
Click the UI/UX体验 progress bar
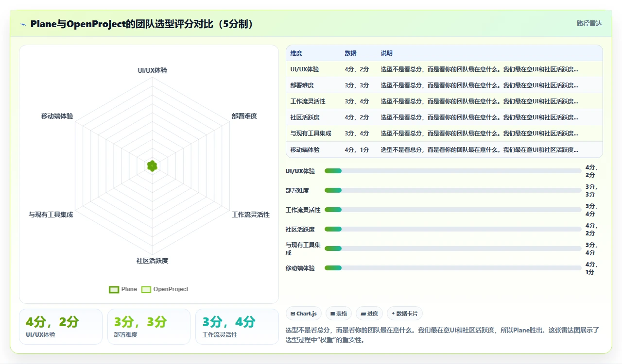click(x=453, y=171)
